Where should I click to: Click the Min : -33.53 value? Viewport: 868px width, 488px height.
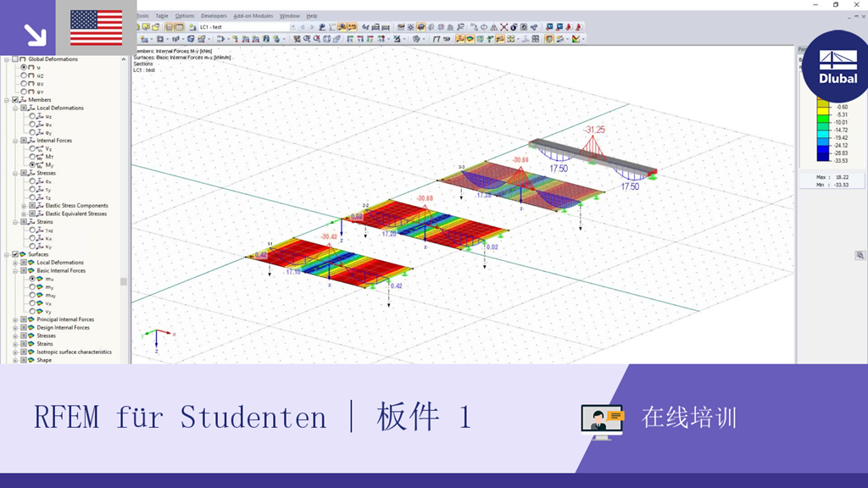pos(832,185)
